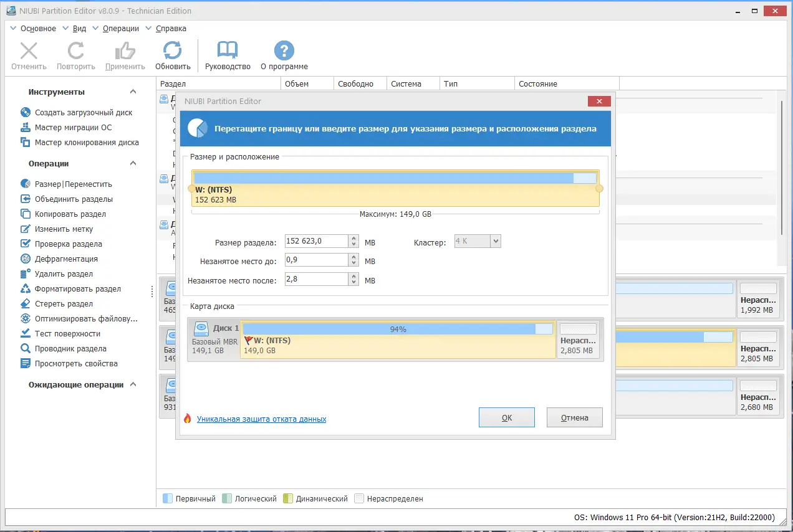Open Уникальная защита отката данных link
The image size is (793, 532).
[x=262, y=419]
